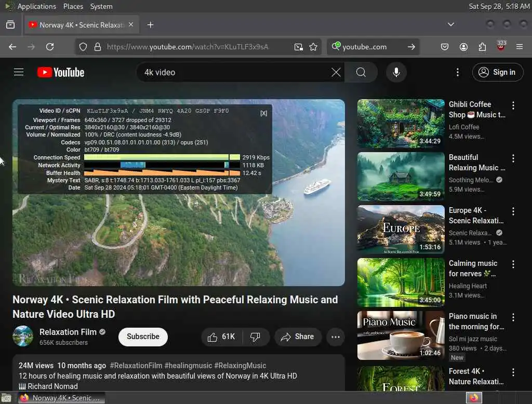532x404 pixels.
Task: Clear the search box with X icon
Action: (336, 72)
